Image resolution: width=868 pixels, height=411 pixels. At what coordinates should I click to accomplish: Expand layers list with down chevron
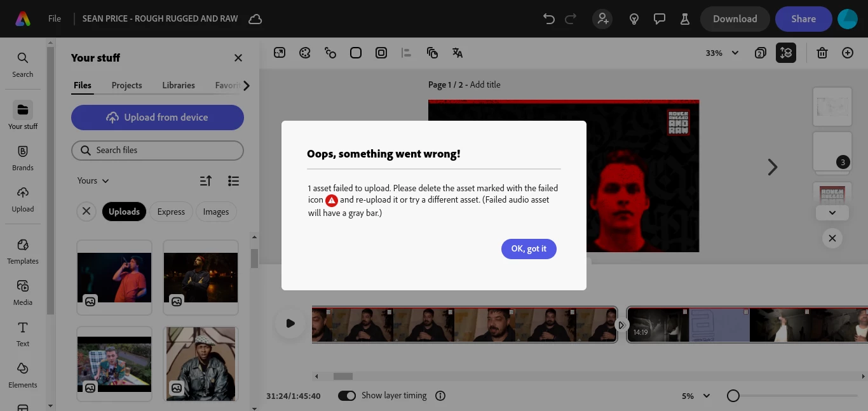pos(832,213)
